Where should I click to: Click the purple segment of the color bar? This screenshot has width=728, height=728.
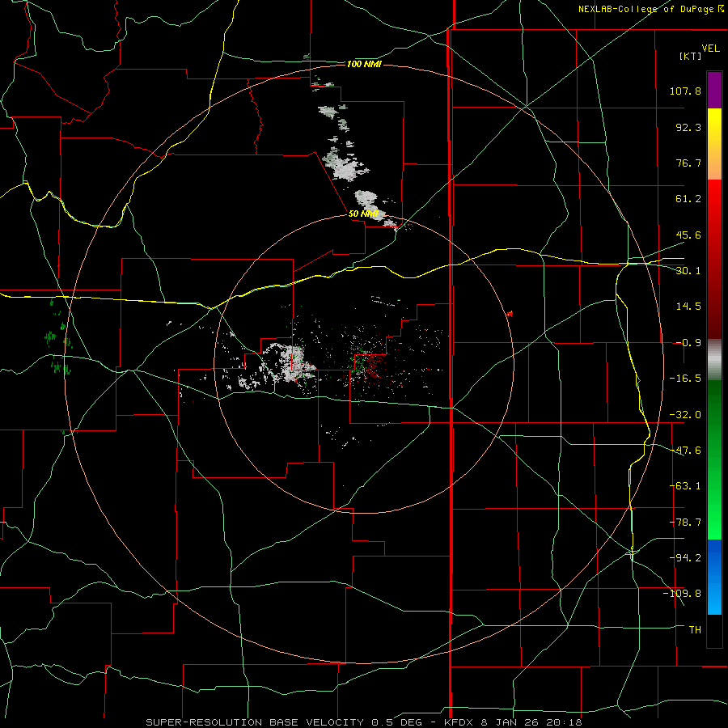714,91
